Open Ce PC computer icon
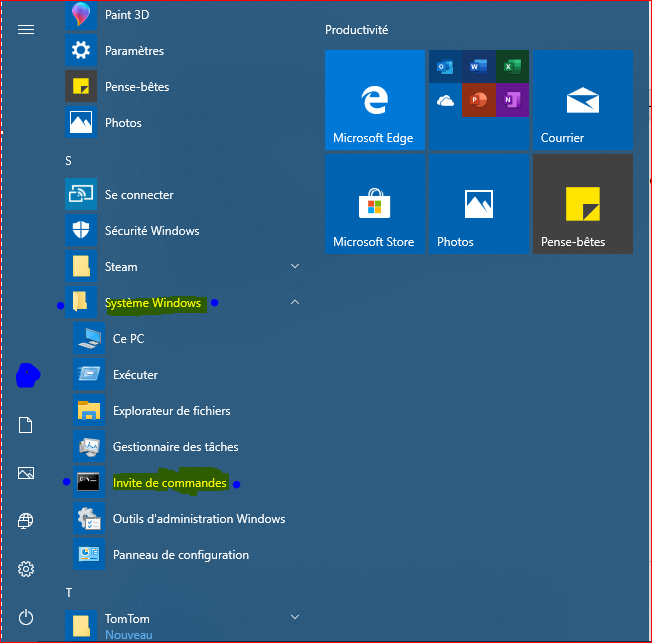 [x=89, y=338]
